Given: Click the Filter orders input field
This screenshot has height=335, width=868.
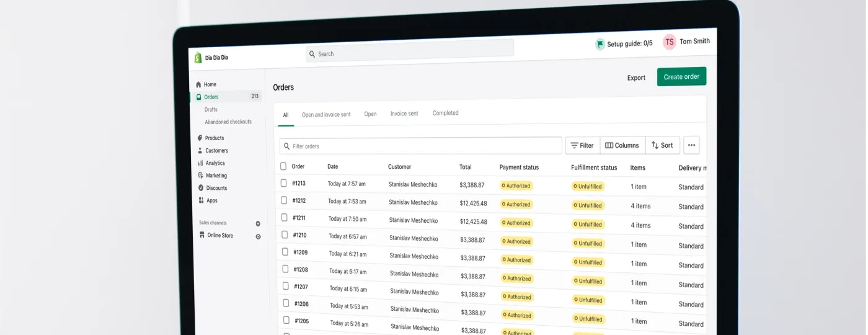Looking at the screenshot, I should [421, 146].
